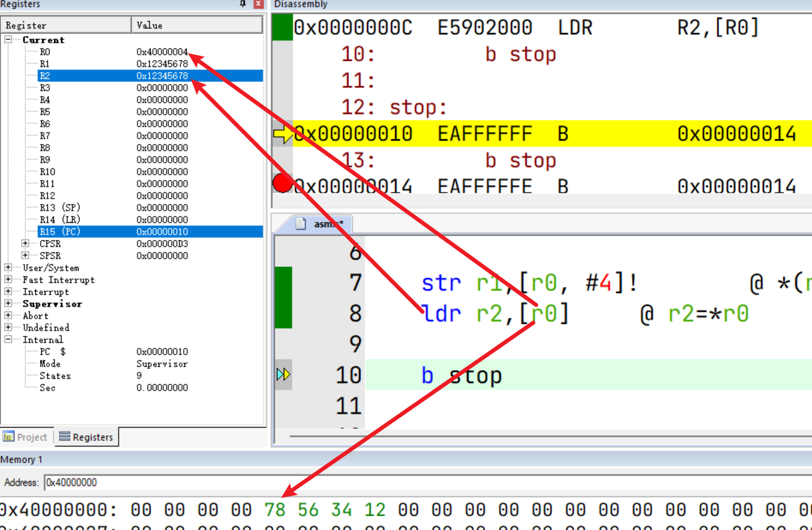Click R0 value 0x40000004
The width and height of the screenshot is (812, 530).
[162, 51]
